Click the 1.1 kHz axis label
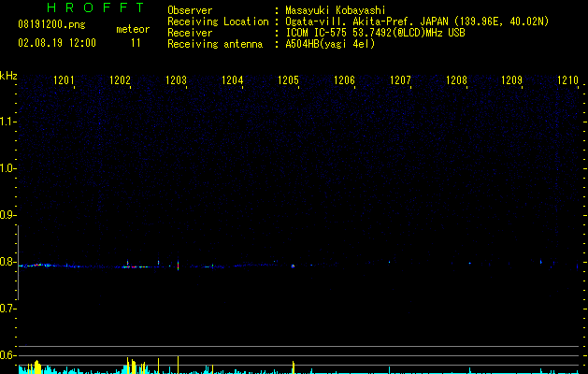 (x=7, y=122)
